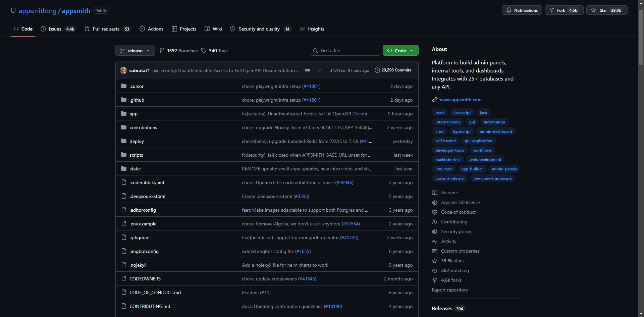Click the tag icon beside 340 Tags
Viewport: 644px width, 317px height.
click(204, 51)
